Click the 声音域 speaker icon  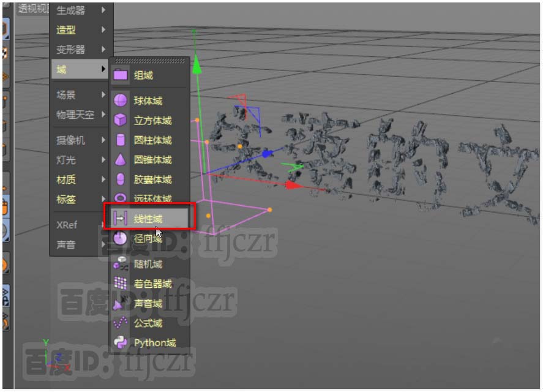pyautogui.click(x=120, y=303)
